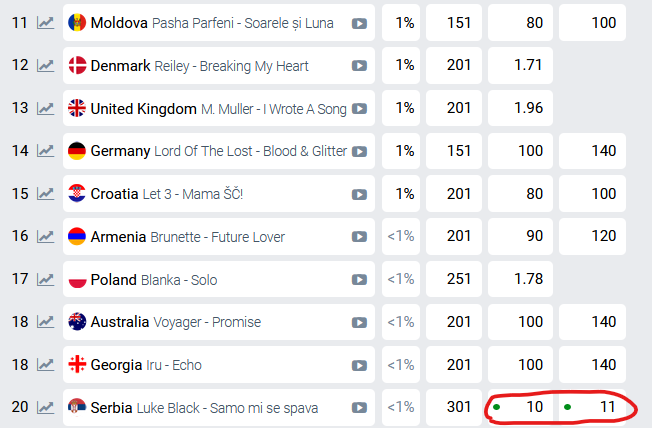Show the odds history graph for Germany
Image resolution: width=652 pixels, height=428 pixels.
[x=45, y=151]
